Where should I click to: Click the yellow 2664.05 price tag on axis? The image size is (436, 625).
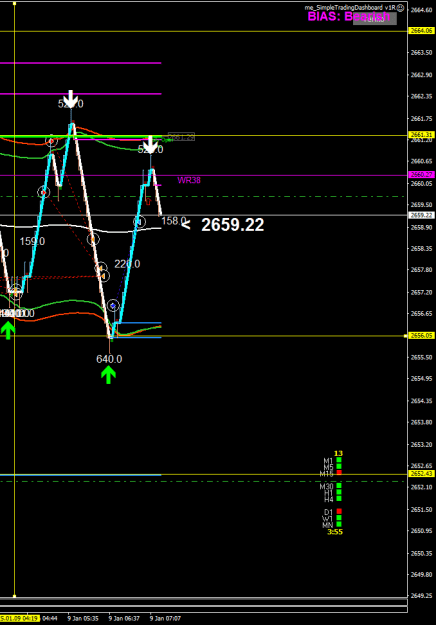coord(421,31)
